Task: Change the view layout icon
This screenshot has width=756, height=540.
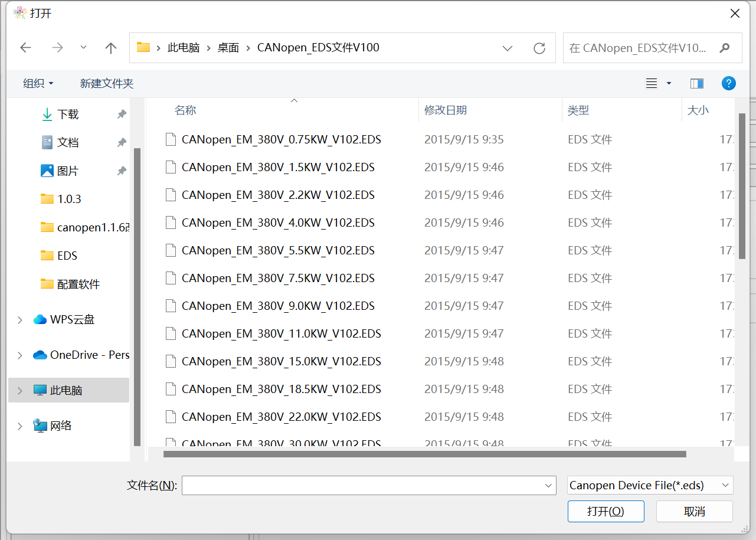Action: pyautogui.click(x=652, y=83)
